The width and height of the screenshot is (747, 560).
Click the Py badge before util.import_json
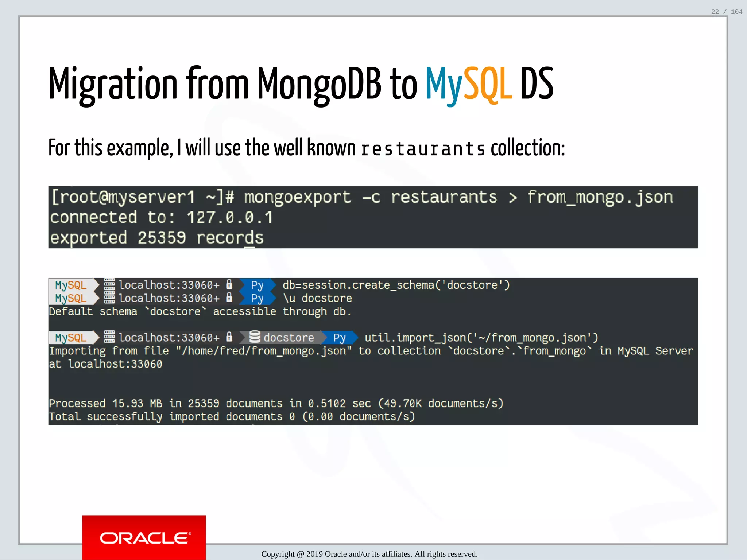[339, 338]
